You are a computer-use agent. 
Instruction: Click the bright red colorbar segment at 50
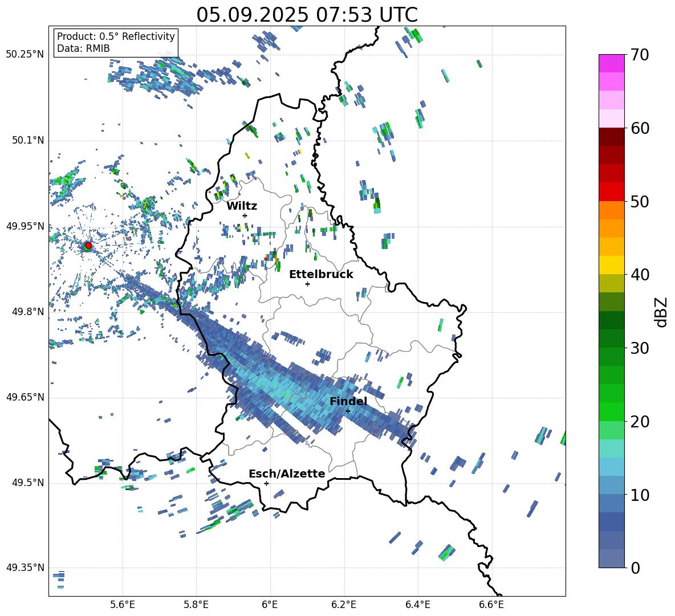pyautogui.click(x=611, y=192)
